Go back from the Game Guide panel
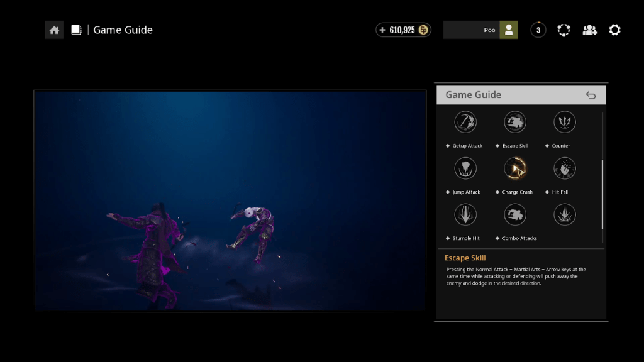The width and height of the screenshot is (644, 362). click(x=591, y=96)
